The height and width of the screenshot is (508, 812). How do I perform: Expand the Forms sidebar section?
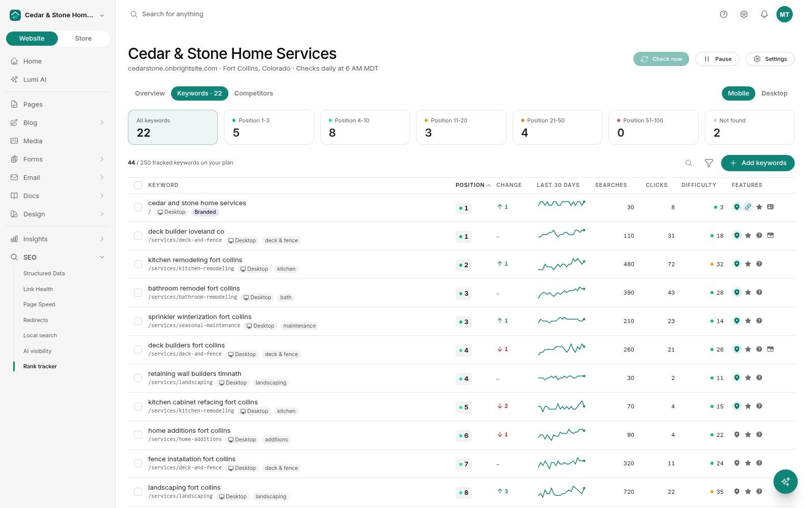pyautogui.click(x=102, y=160)
